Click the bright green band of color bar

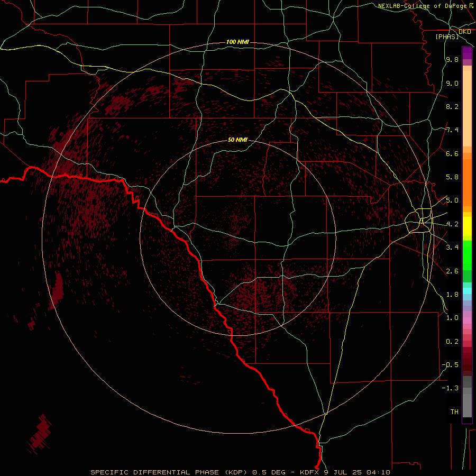(467, 255)
